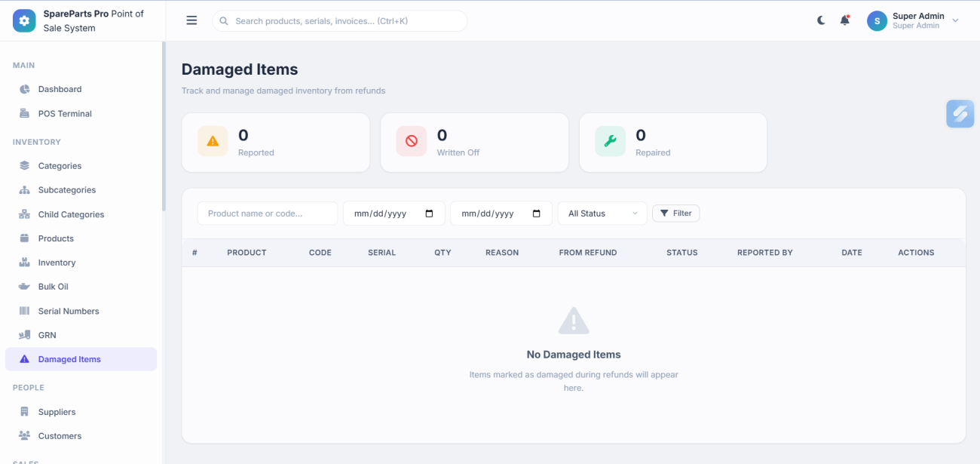Open the Inventory sidebar item

81,263
